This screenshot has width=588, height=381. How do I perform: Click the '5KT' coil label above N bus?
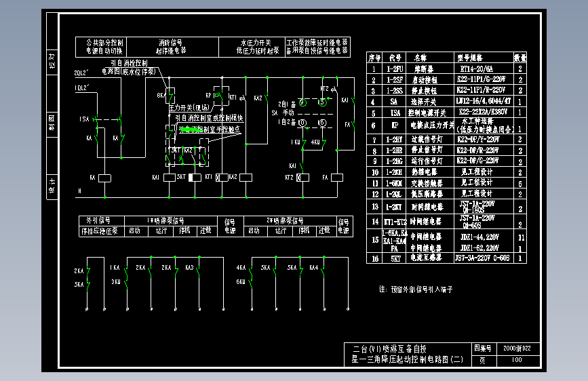coord(181,177)
